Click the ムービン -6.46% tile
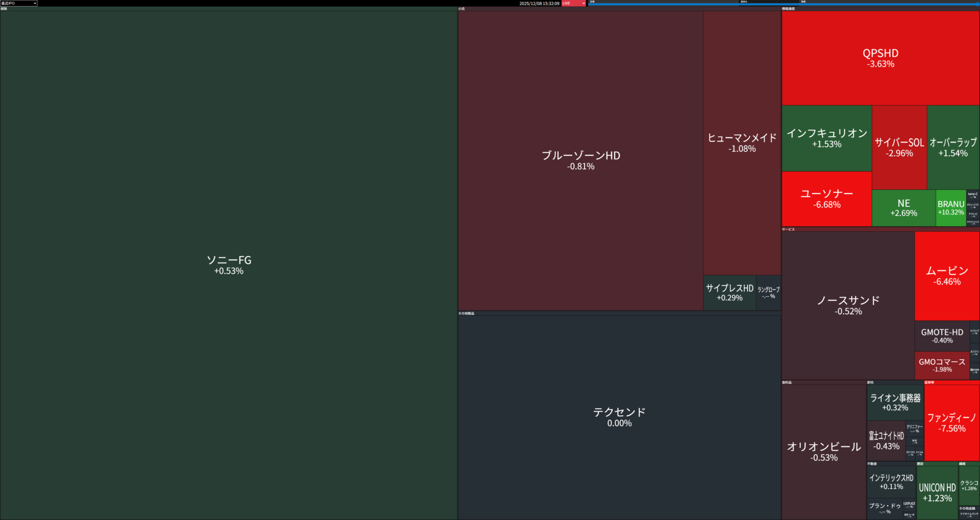 [947, 276]
